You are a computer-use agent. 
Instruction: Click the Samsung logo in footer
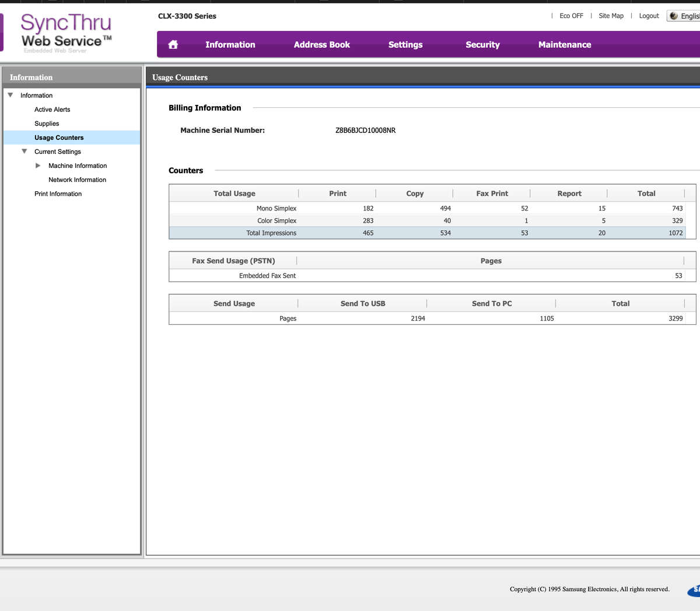(x=694, y=590)
